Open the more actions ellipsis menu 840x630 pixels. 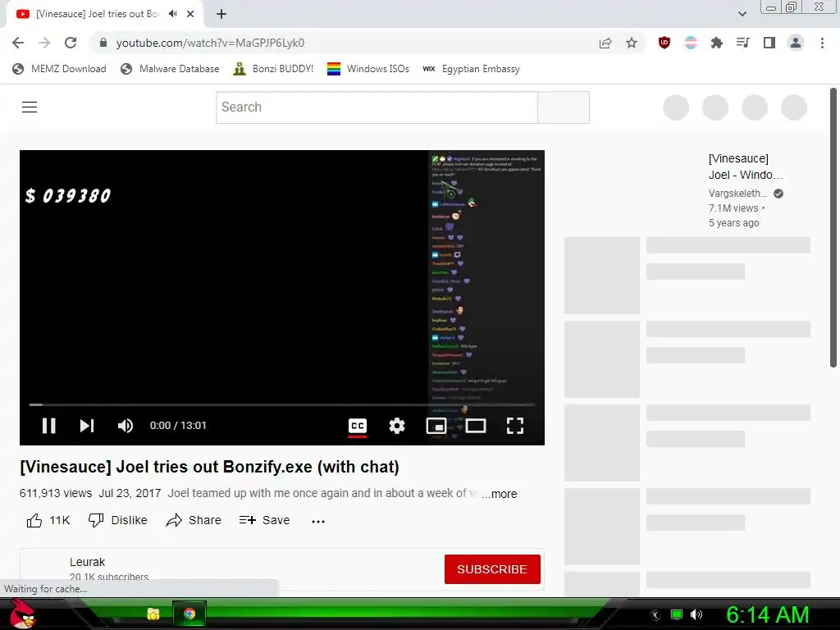[318, 521]
